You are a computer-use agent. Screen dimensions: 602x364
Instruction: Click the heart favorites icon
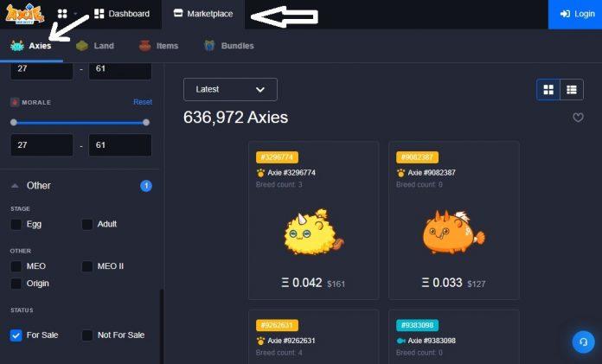click(578, 118)
